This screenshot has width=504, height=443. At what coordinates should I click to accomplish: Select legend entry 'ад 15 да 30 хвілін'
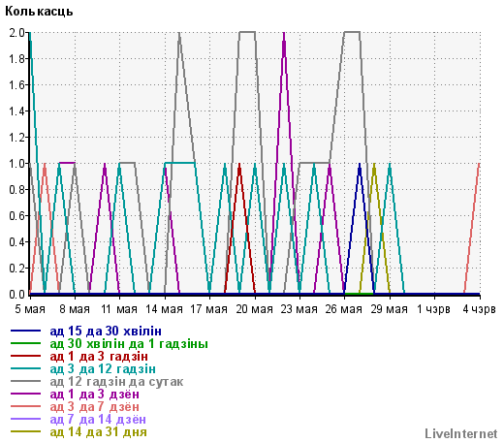pyautogui.click(x=106, y=332)
